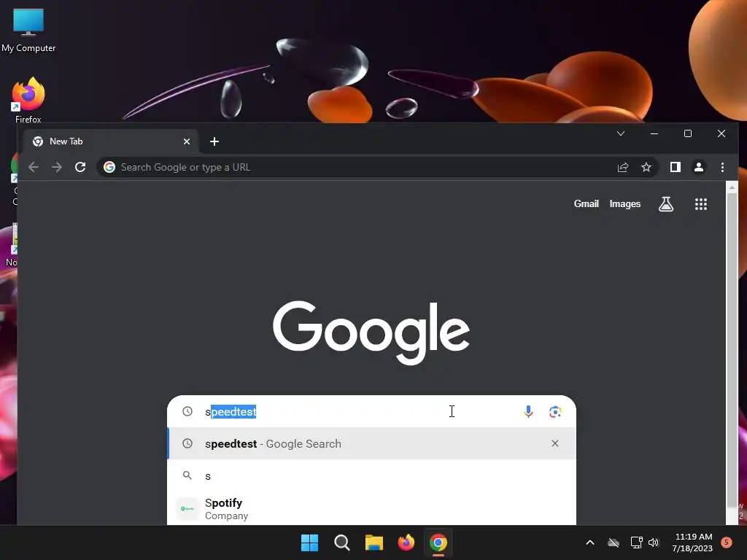This screenshot has height=560, width=747.
Task: Open the Chrome side panel
Action: (x=675, y=167)
